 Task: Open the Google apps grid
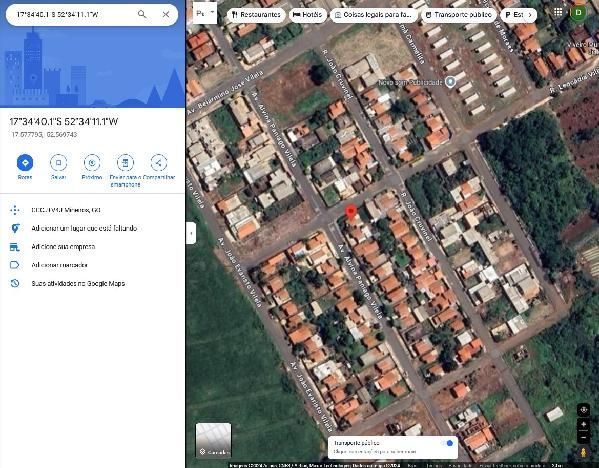[558, 12]
